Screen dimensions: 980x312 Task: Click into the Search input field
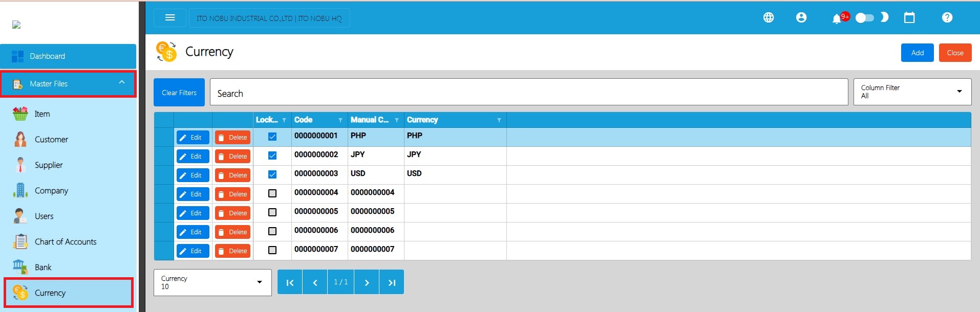(528, 93)
